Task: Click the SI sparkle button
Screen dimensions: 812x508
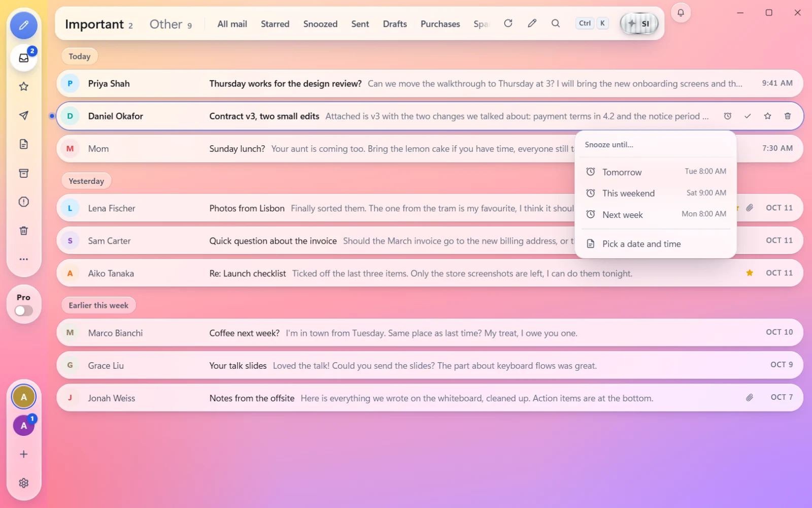Action: pos(639,23)
